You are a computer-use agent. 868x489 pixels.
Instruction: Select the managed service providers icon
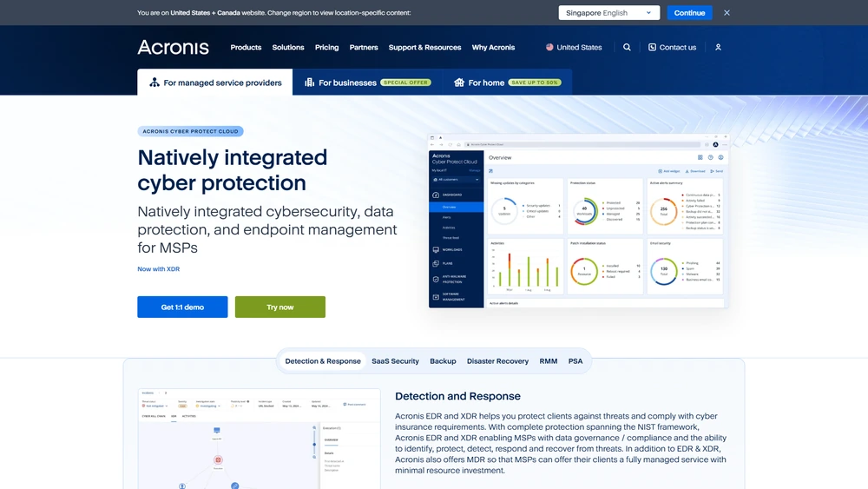tap(155, 82)
